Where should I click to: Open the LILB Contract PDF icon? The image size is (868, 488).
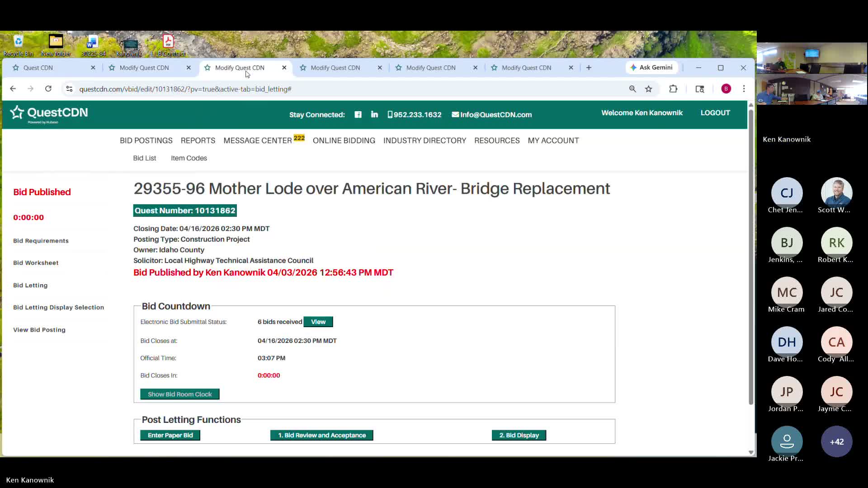point(168,45)
